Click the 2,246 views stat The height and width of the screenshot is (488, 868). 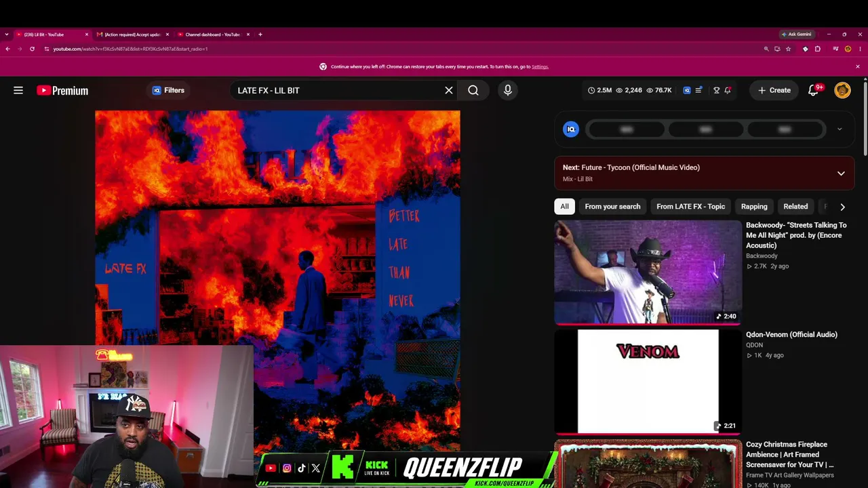[x=629, y=90]
